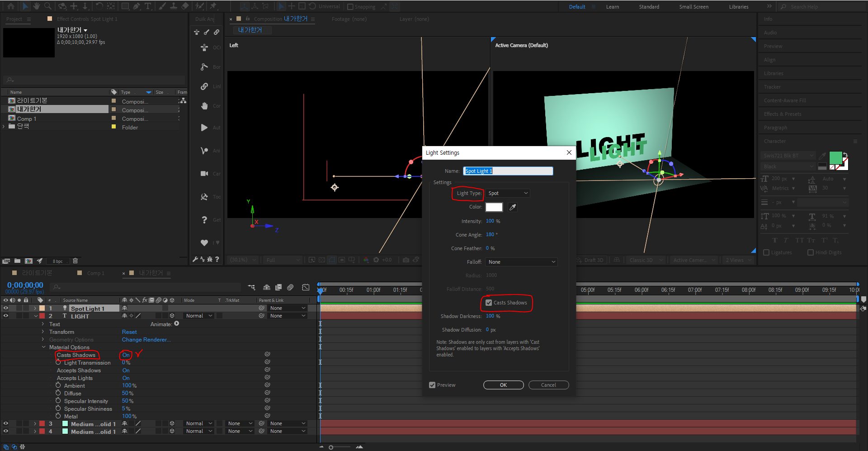Click the Puppet Pin tool
Viewport: 868px width, 451px height.
pos(213,6)
